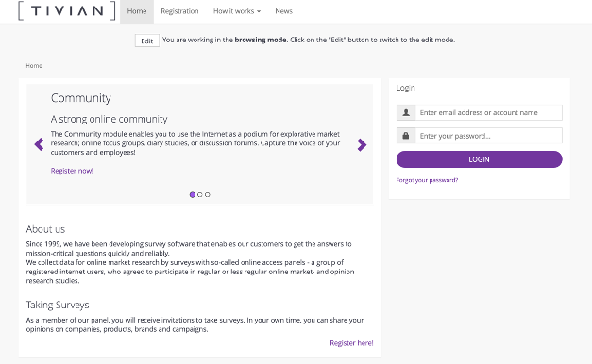Screen dimensions: 592x364
Task: Open the Home navigation tab
Action: (x=137, y=11)
